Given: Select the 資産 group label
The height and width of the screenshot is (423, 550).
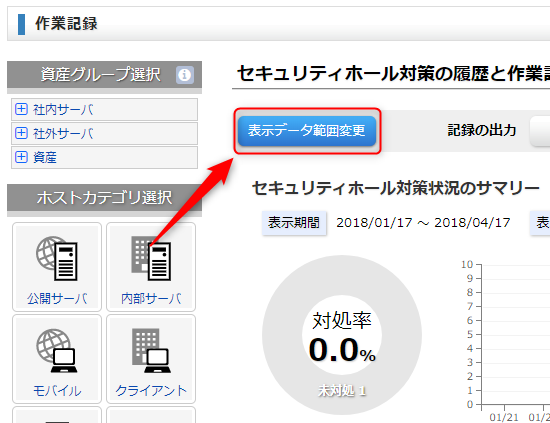Looking at the screenshot, I should pyautogui.click(x=45, y=157).
